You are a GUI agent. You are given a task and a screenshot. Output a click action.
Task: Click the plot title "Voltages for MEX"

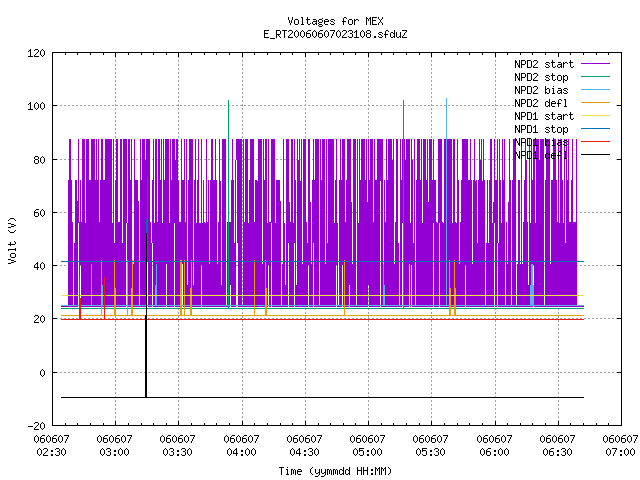pos(335,21)
